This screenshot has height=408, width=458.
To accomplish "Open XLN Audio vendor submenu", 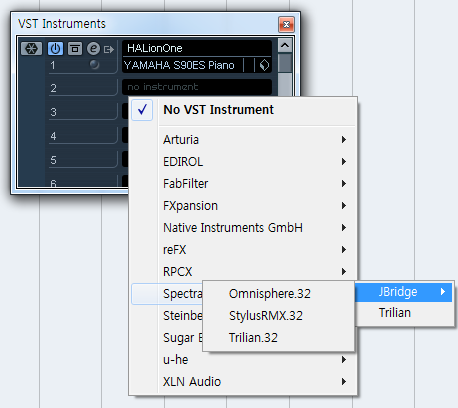I will 243,382.
